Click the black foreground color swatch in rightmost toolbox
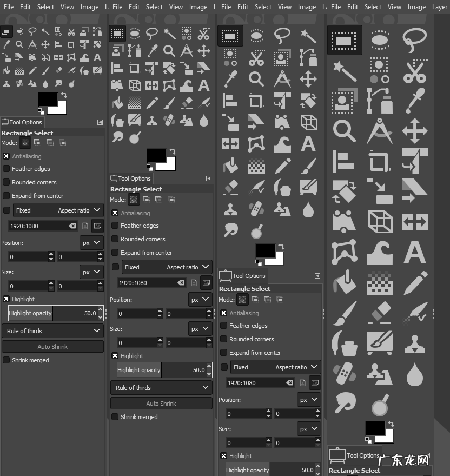 tap(375, 428)
